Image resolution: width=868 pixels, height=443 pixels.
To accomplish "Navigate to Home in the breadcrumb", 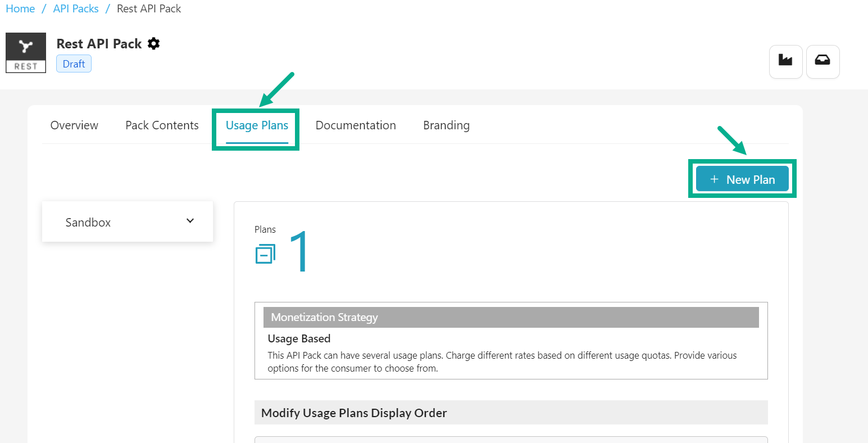I will pos(20,9).
